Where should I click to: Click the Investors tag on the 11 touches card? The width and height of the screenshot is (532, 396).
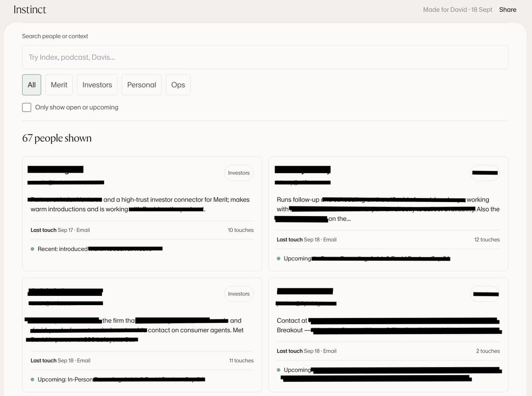pos(239,294)
